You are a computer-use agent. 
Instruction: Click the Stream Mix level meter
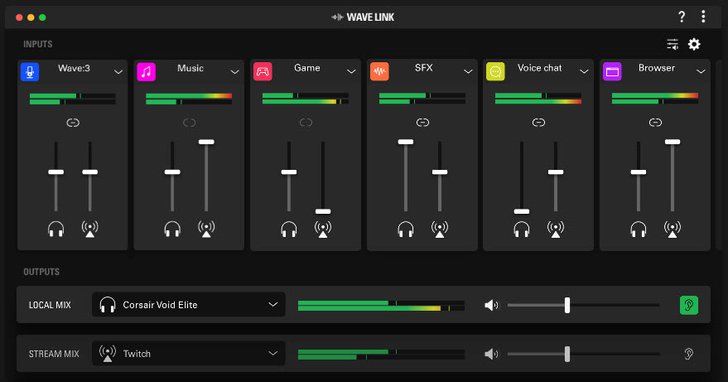click(x=381, y=355)
